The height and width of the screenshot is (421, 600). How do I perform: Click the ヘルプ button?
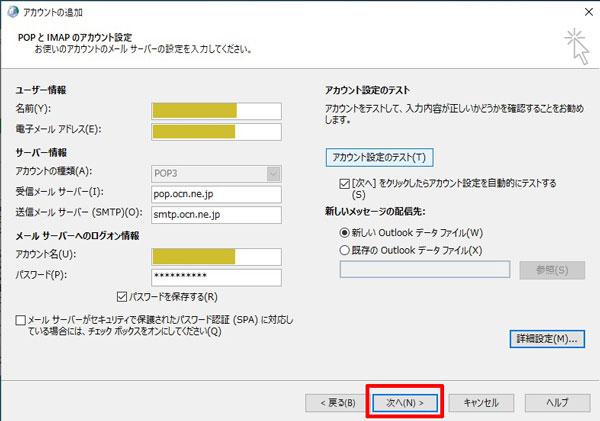coord(557,403)
